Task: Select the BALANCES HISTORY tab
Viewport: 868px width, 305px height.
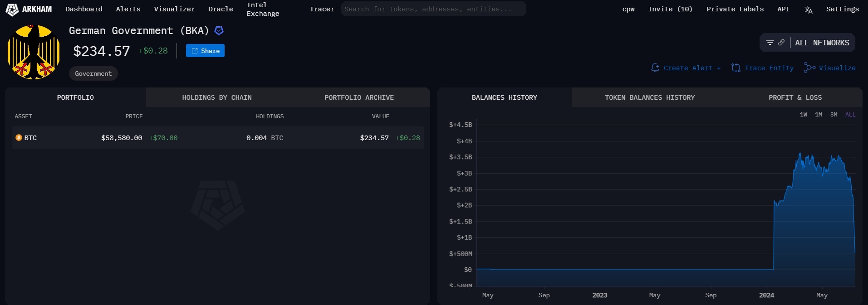Action: click(x=504, y=97)
